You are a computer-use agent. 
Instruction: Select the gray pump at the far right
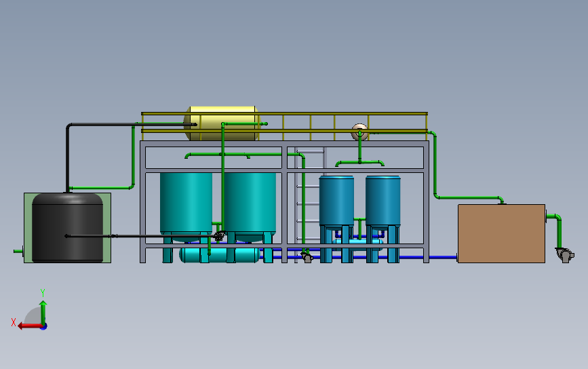(x=565, y=255)
